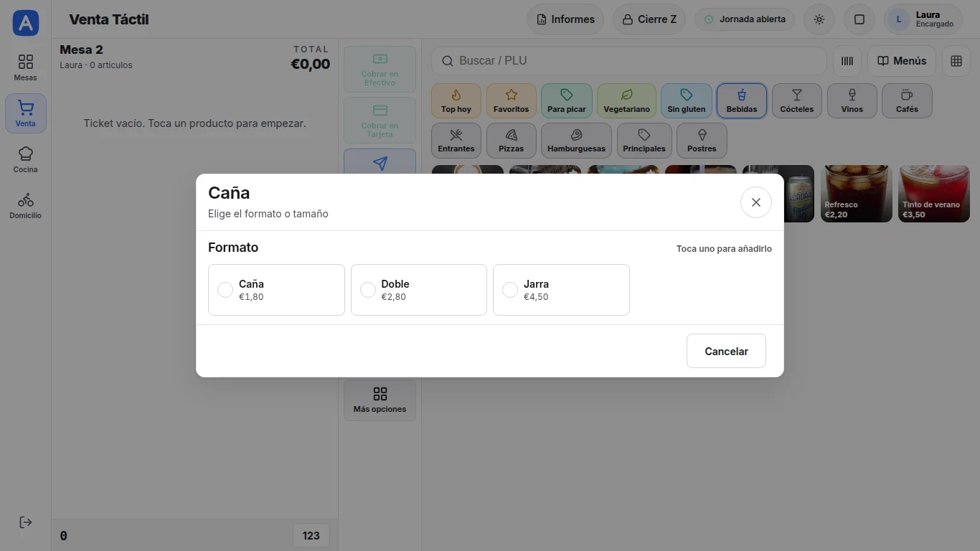
Task: Click the barcode scanner icon
Action: [x=847, y=61]
